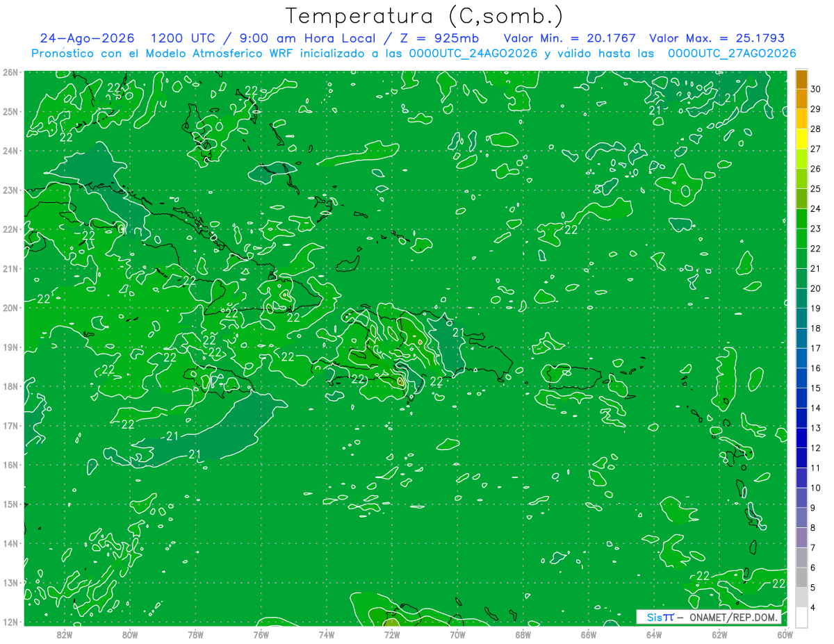The height and width of the screenshot is (644, 834).
Task: Select the "24N" latitude axis label
Action: click(x=10, y=151)
